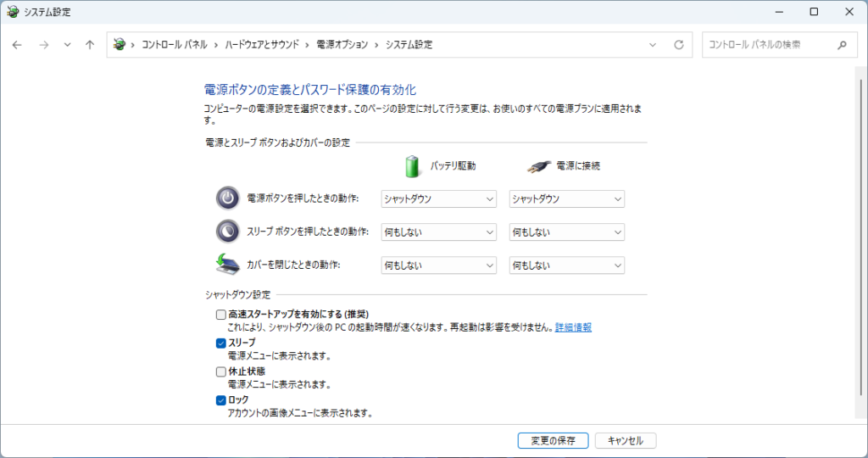
Task: Click the refresh icon in address bar
Action: [678, 45]
